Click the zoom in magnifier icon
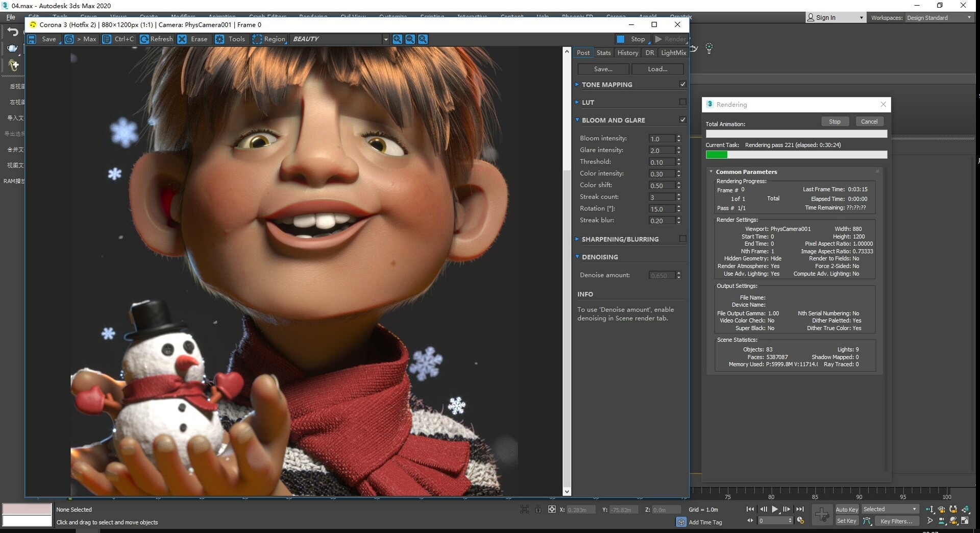Image resolution: width=980 pixels, height=533 pixels. 397,39
